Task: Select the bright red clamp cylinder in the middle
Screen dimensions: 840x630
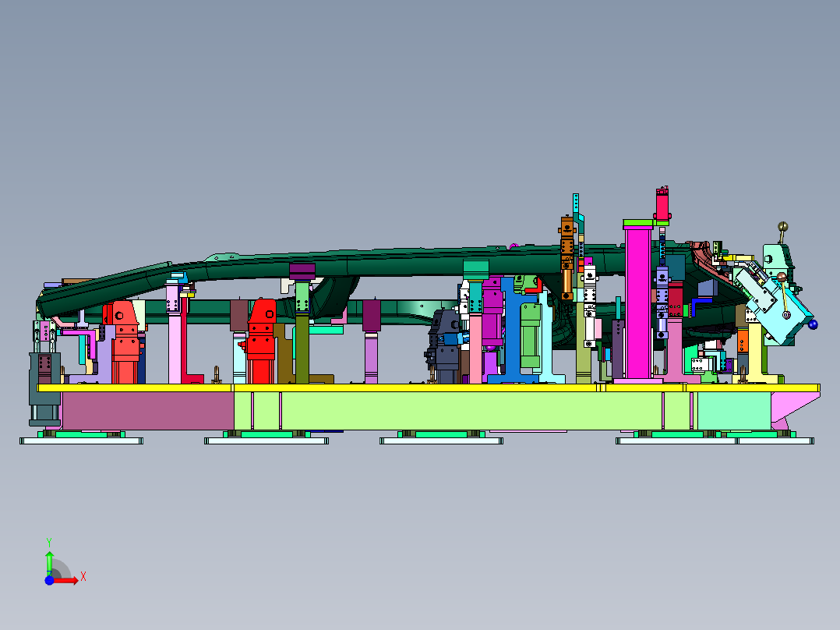Action: coord(262,343)
